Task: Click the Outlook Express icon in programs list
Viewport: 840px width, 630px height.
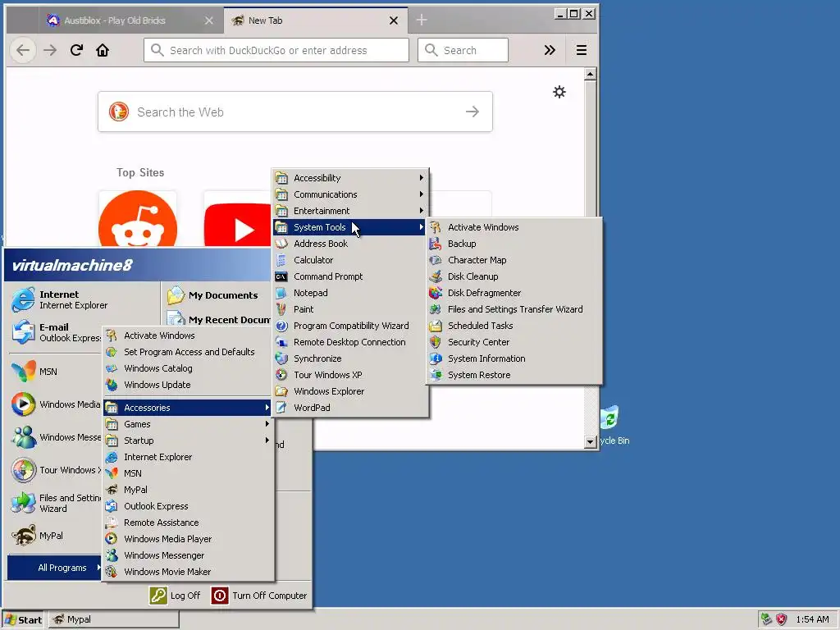Action: (112, 506)
